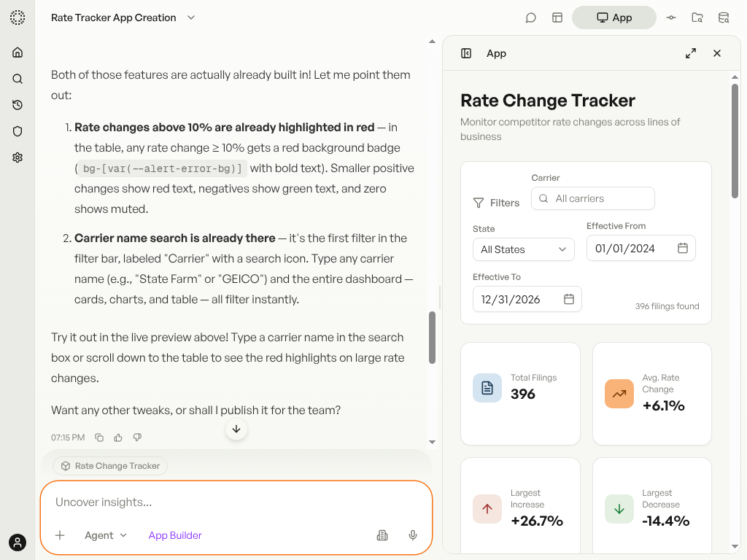This screenshot has height=560, width=747.
Task: Click the Largest Increase up-arrow icon
Action: [x=487, y=509]
